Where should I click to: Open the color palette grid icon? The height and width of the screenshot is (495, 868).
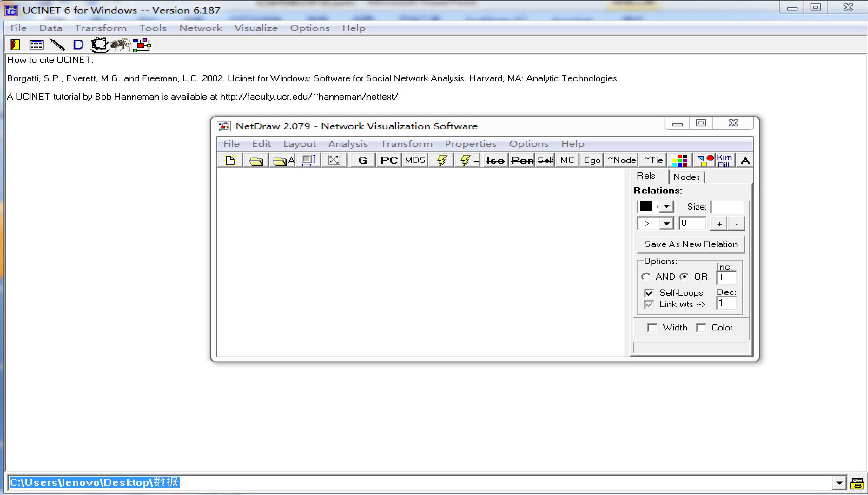coord(680,160)
